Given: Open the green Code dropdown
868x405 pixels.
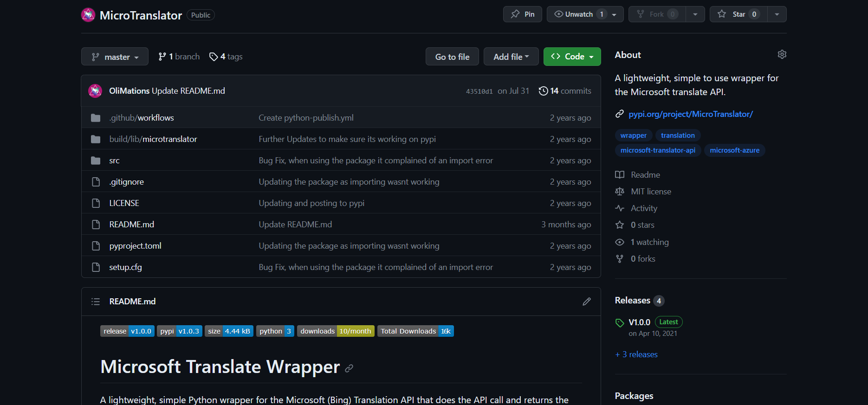Looking at the screenshot, I should tap(572, 57).
